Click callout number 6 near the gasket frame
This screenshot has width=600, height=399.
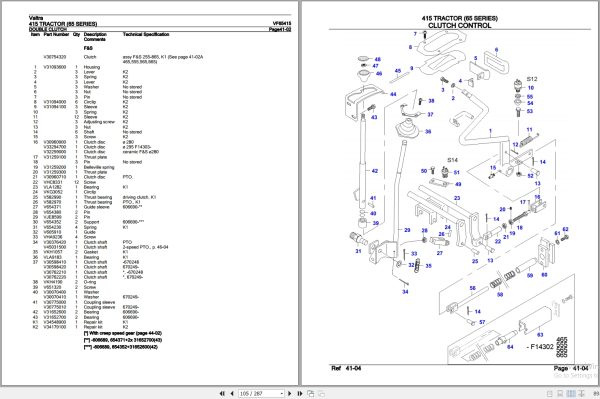(497, 50)
